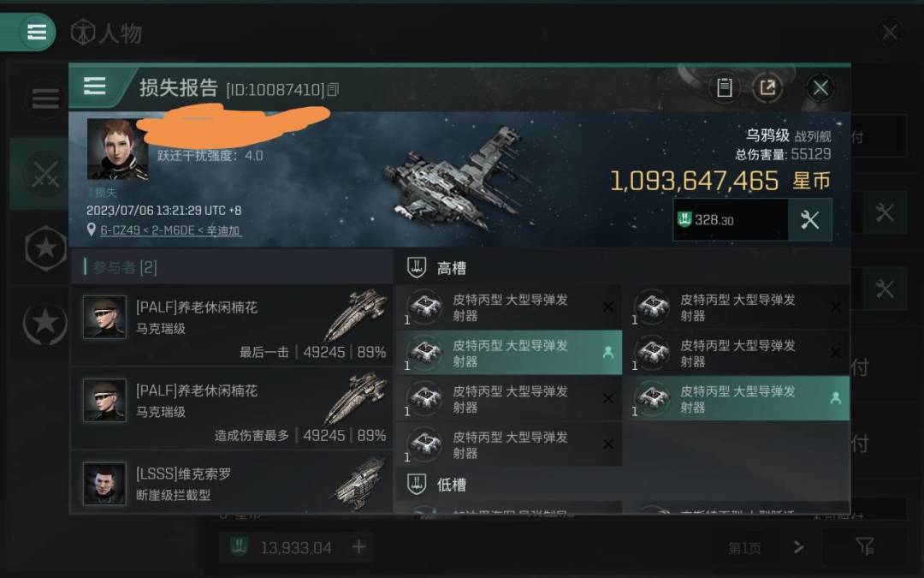The image size is (924, 578).
Task: Copy the report ID 10087410
Action: point(333,90)
